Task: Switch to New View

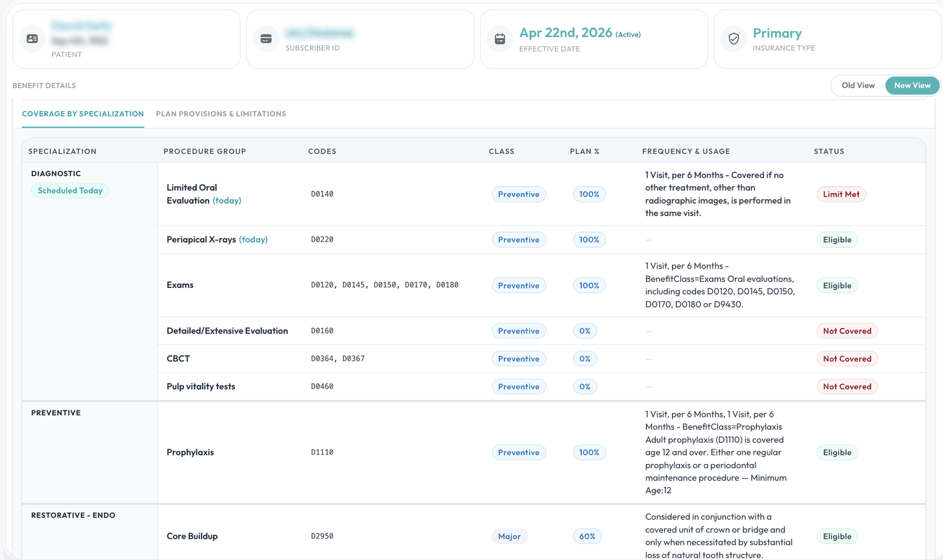Action: tap(912, 85)
